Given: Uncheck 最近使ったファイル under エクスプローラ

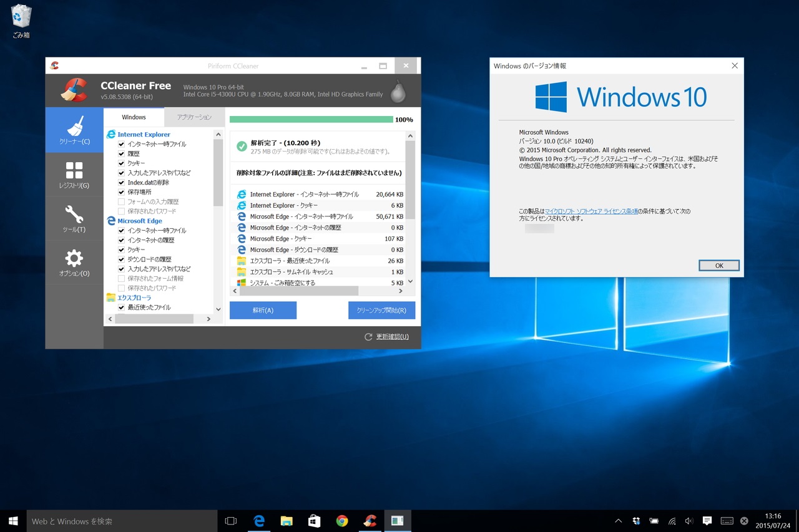Looking at the screenshot, I should click(x=120, y=307).
